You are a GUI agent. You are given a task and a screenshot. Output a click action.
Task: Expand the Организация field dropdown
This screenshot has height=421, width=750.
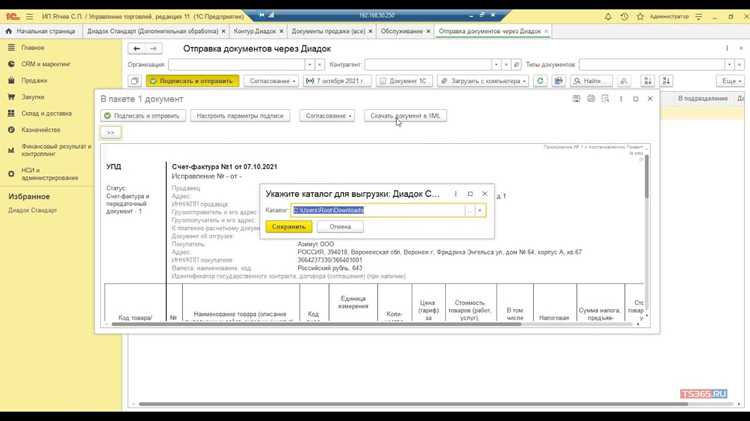[x=309, y=65]
